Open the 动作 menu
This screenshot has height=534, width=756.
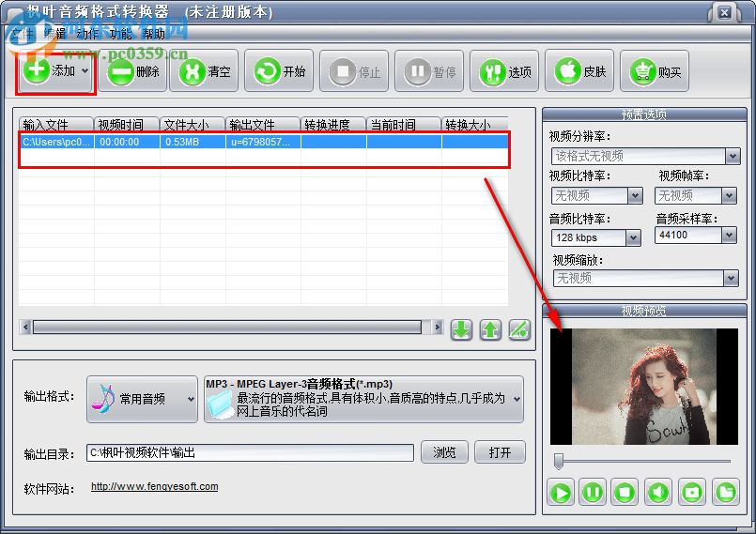point(87,34)
